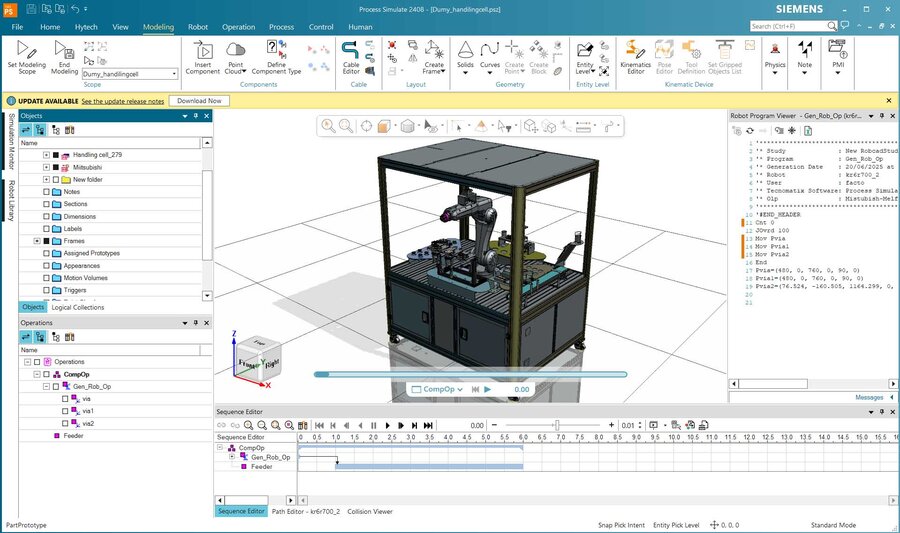This screenshot has width=900, height=533.
Task: Toggle checkbox for Appearances folder
Action: tap(46, 266)
